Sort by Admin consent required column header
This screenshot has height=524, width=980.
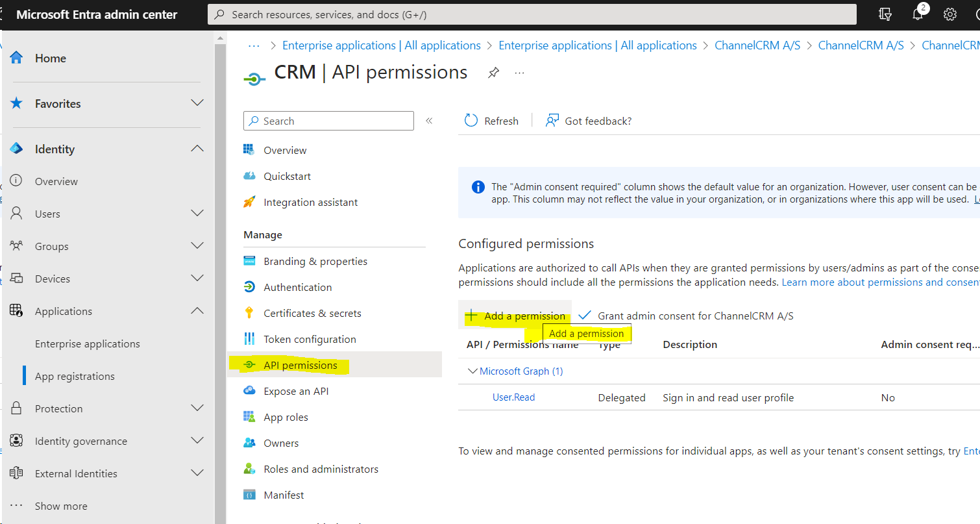coord(930,344)
